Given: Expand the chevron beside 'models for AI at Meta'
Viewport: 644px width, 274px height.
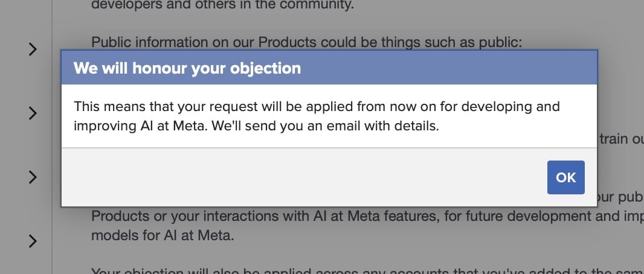Looking at the screenshot, I should tap(33, 241).
